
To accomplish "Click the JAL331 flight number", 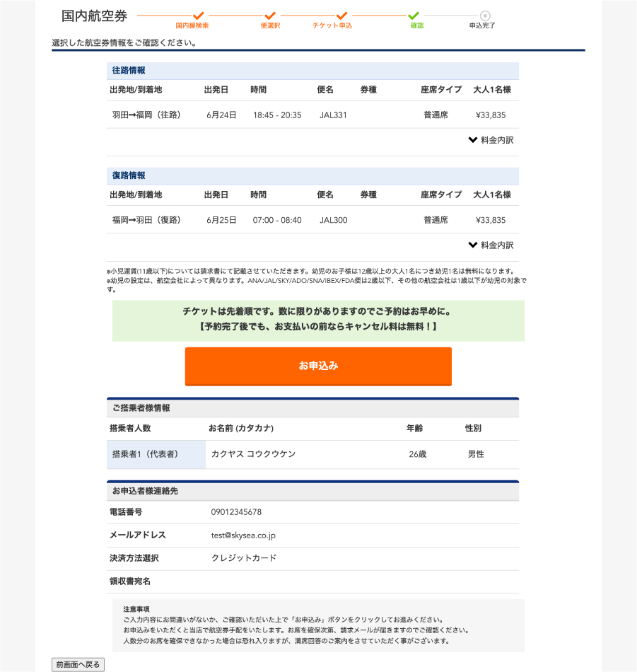I will tap(333, 115).
